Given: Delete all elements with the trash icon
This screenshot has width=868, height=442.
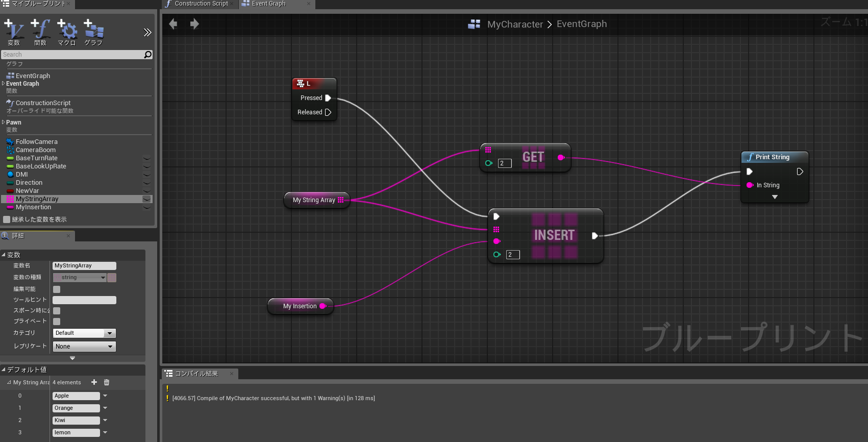Looking at the screenshot, I should 107,382.
